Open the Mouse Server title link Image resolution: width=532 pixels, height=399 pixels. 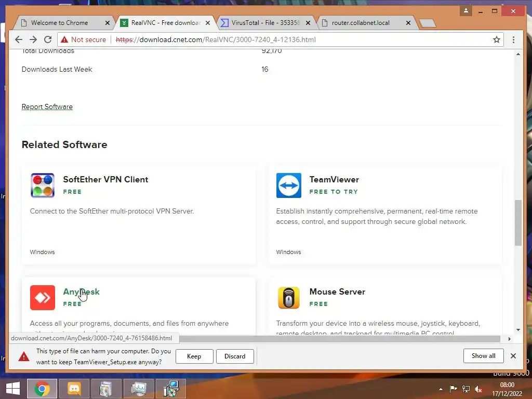tap(337, 292)
